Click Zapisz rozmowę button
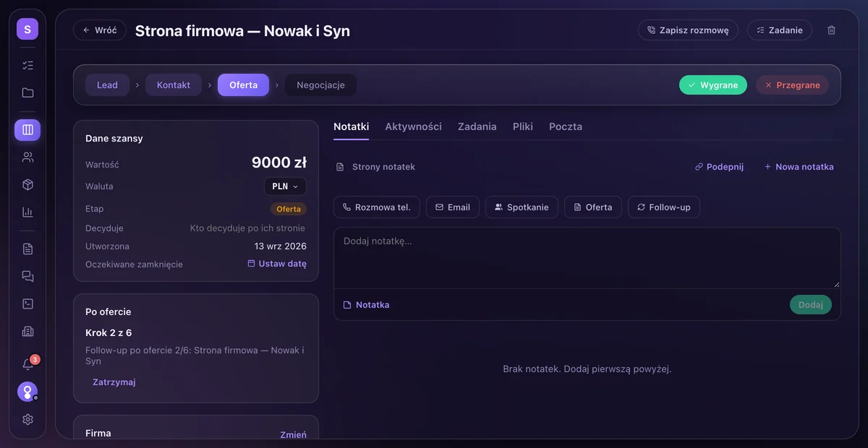The width and height of the screenshot is (868, 448). click(688, 30)
